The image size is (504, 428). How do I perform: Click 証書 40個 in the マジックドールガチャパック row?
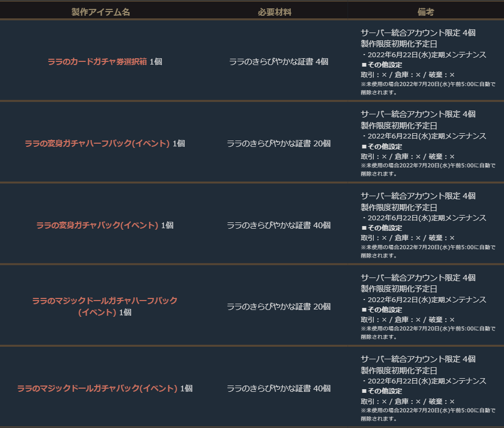(x=278, y=389)
